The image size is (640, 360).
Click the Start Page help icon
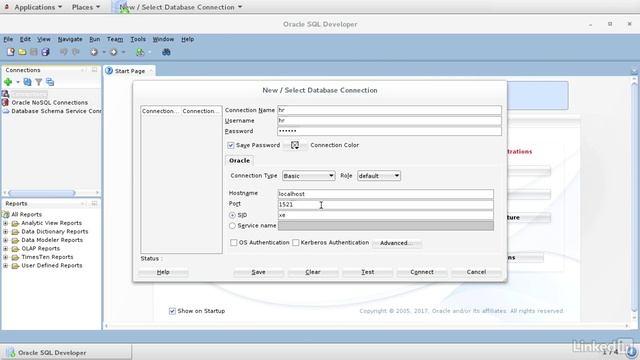point(109,71)
